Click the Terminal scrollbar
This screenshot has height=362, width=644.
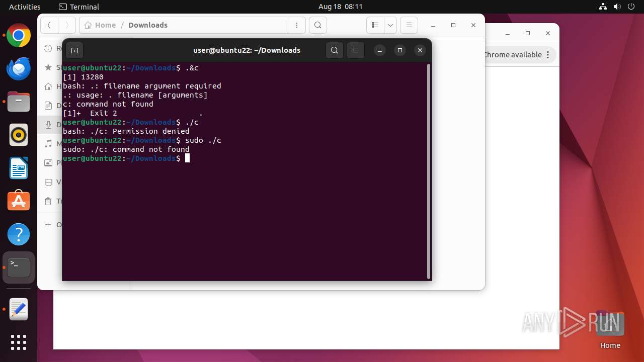(429, 171)
